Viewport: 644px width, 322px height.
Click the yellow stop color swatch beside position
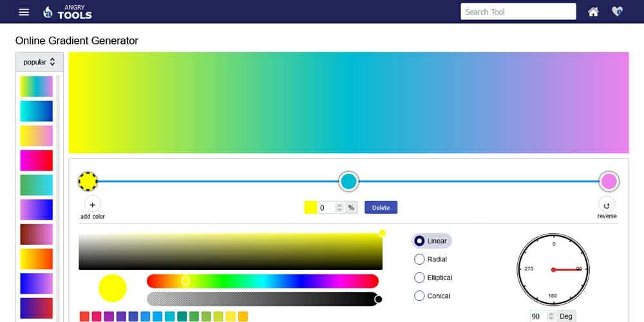coord(310,207)
